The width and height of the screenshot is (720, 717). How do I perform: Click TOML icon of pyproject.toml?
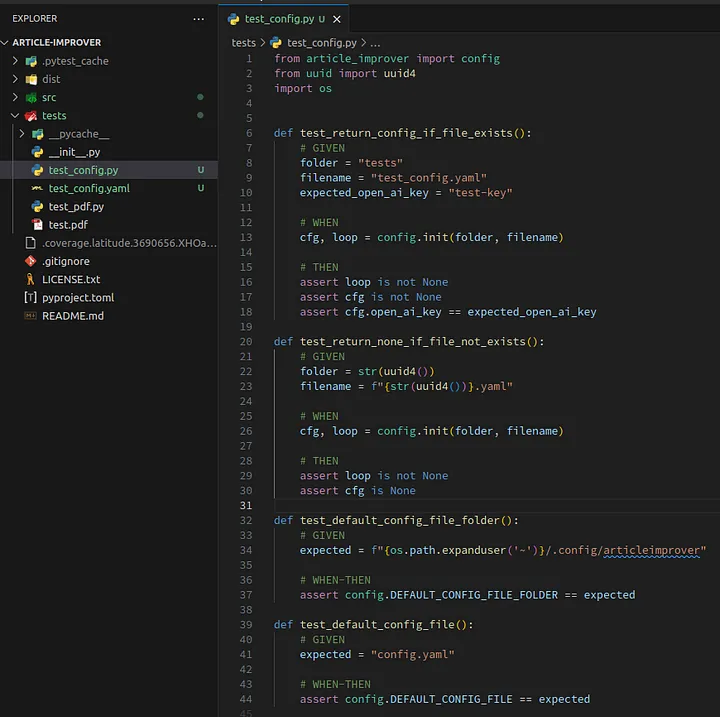30,297
